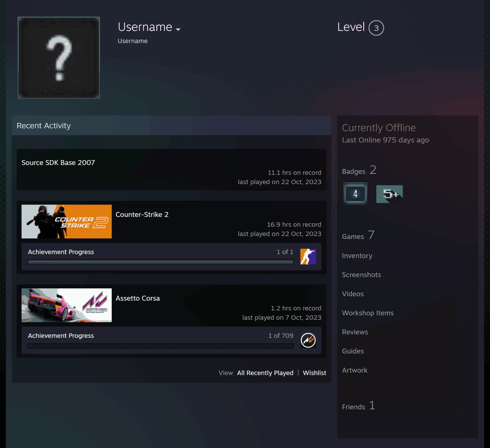Click '1.2 hrs on record' text
Screen dimensions: 490x448
pos(296,308)
